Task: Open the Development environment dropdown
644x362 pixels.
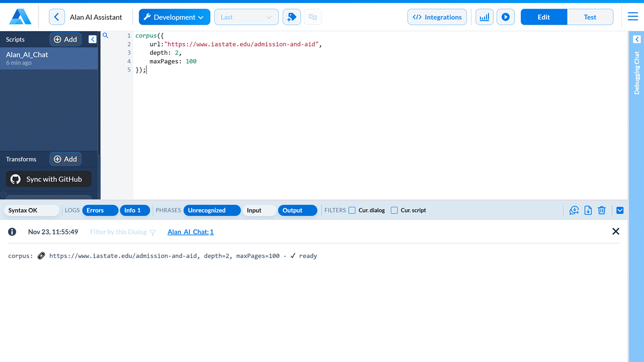Action: [x=174, y=17]
